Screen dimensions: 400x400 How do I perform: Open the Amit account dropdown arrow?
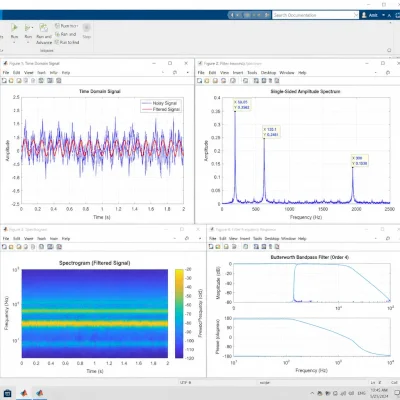click(x=383, y=15)
